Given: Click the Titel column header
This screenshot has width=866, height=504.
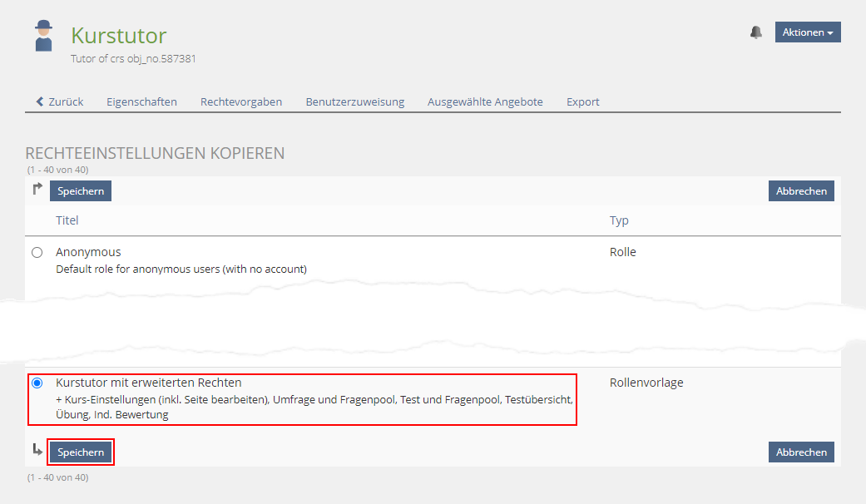Looking at the screenshot, I should (67, 220).
